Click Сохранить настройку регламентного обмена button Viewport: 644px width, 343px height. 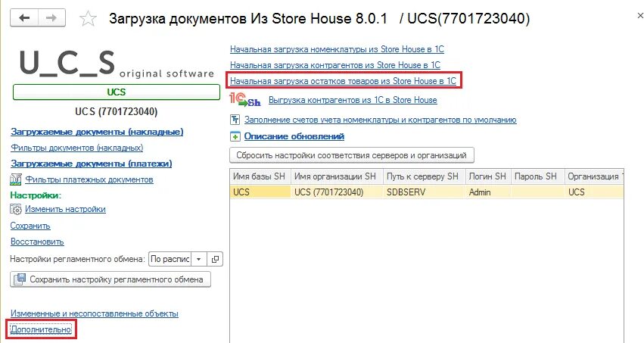point(110,279)
